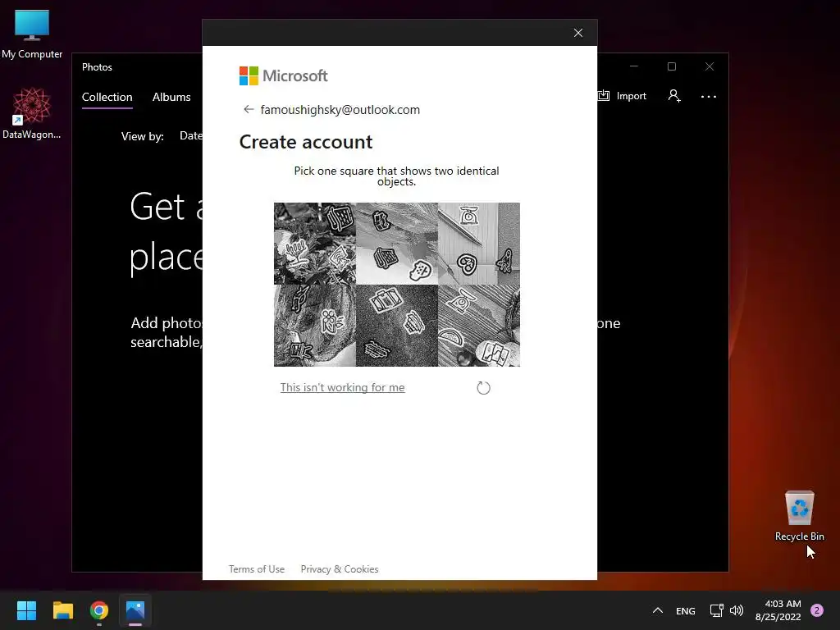This screenshot has height=630, width=840.
Task: Open Terms of Use link
Action: tap(257, 569)
